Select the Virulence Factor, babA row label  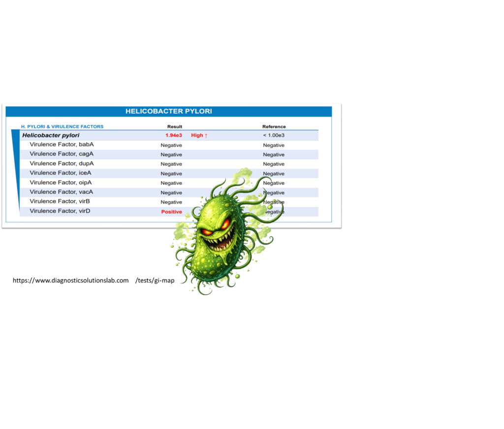point(62,145)
